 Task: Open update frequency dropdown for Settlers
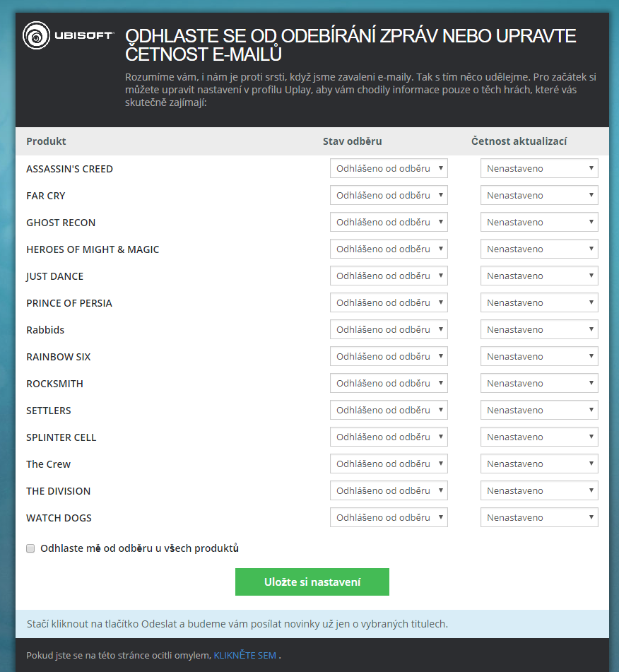click(x=539, y=410)
